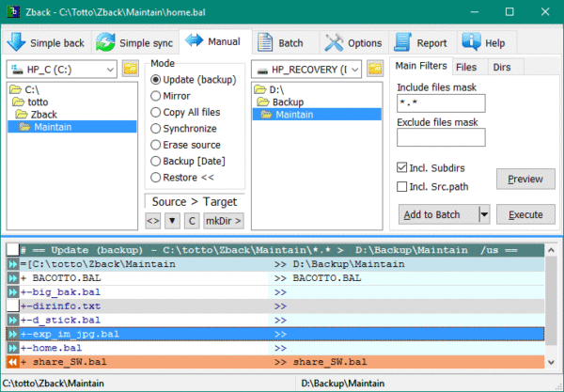Click the <> swap source and target button
The image size is (564, 392).
[x=153, y=221]
